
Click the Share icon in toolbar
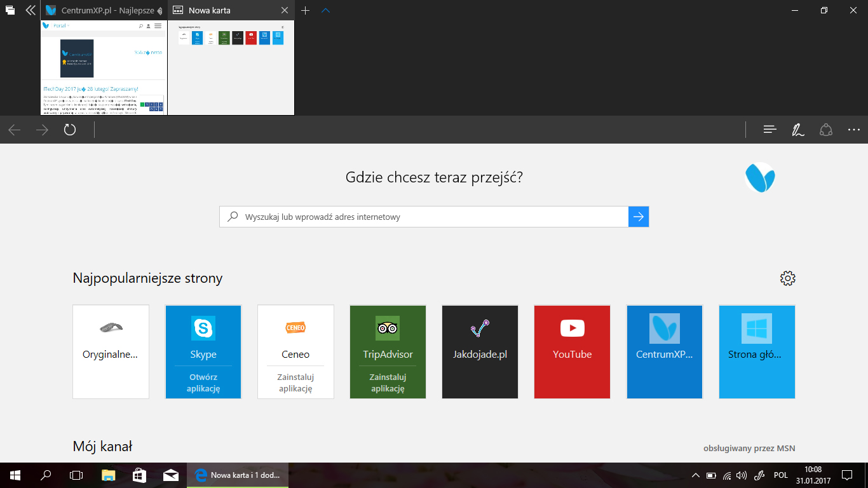[826, 130]
